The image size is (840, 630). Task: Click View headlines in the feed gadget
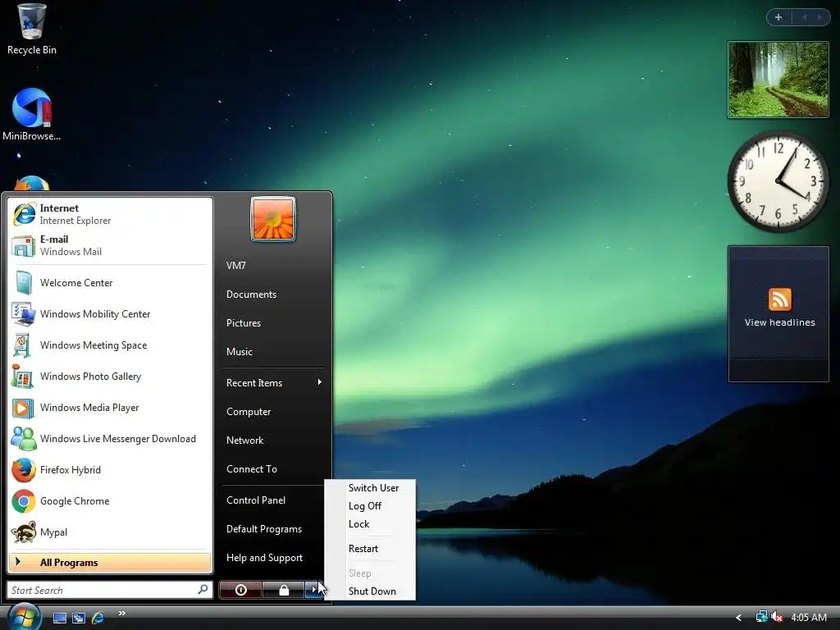pos(779,322)
